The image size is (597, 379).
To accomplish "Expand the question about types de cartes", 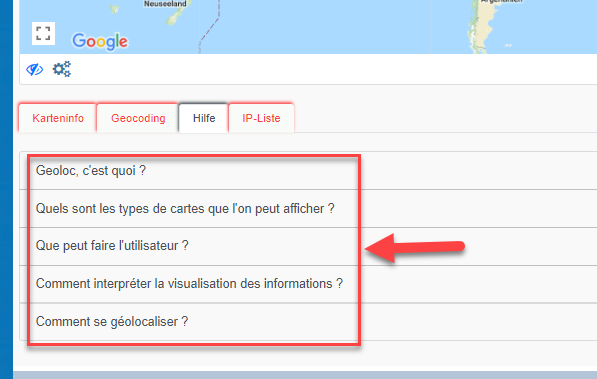I will click(185, 208).
